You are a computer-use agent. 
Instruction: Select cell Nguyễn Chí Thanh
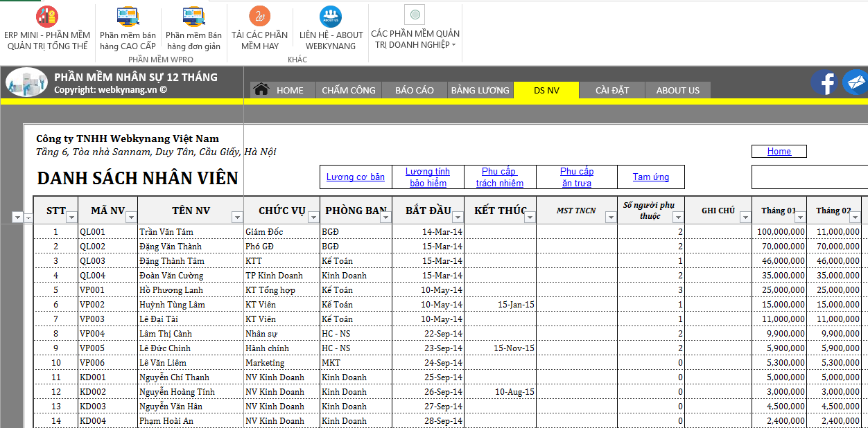click(x=191, y=377)
